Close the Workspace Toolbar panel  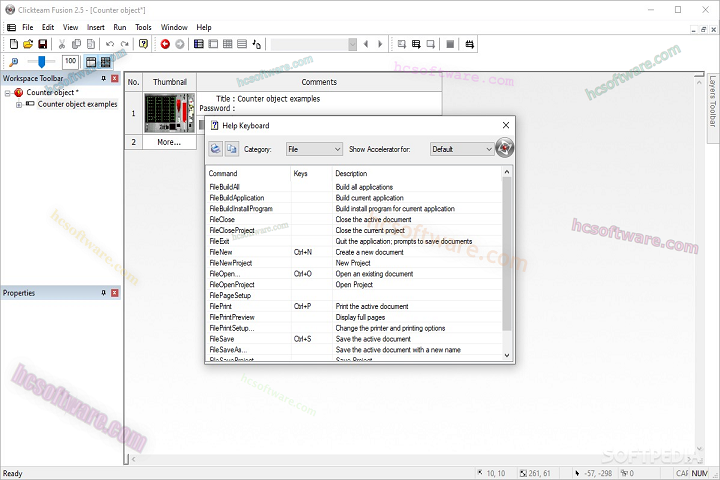pyautogui.click(x=115, y=79)
